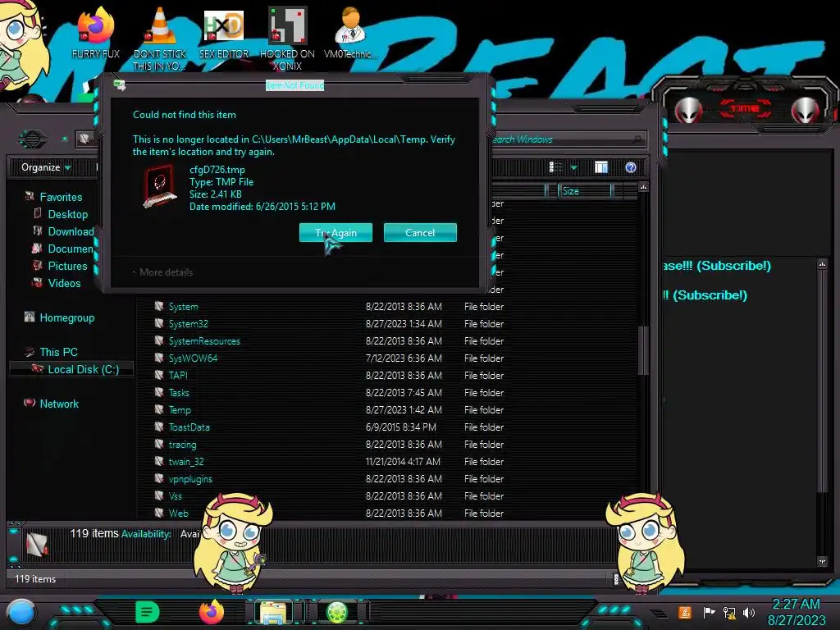This screenshot has height=630, width=840.
Task: Click the Size column header
Action: [x=584, y=191]
